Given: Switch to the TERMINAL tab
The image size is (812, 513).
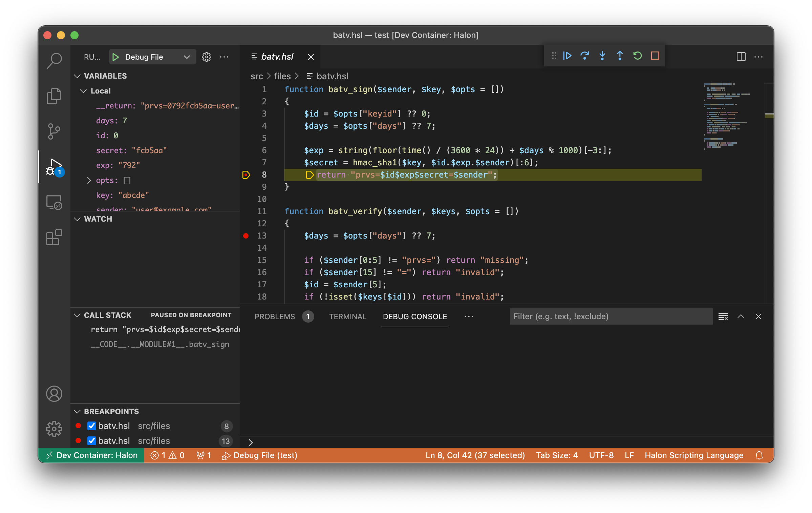Looking at the screenshot, I should pos(347,316).
